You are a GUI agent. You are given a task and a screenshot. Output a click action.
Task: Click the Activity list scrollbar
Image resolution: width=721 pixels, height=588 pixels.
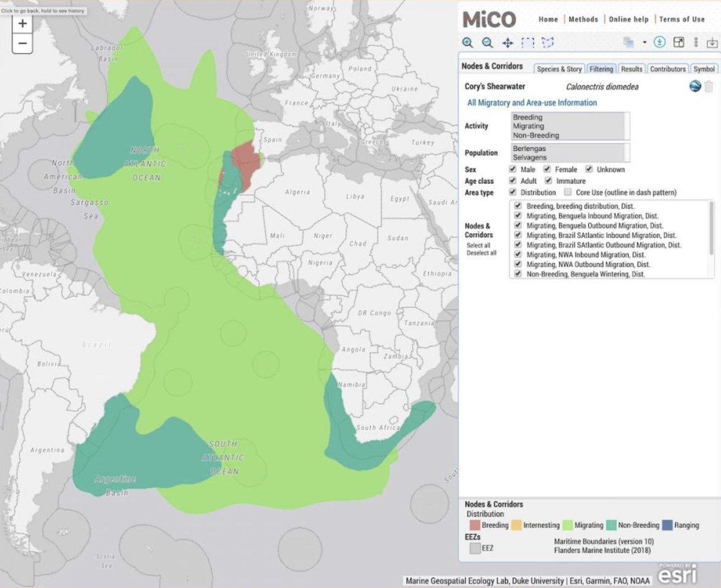click(x=627, y=126)
